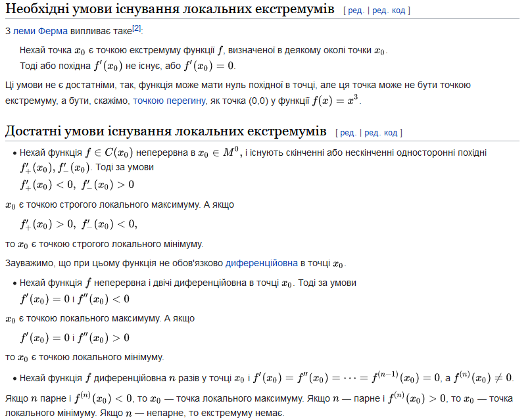Image resolution: width=532 pixels, height=420 pixels.
Task: Click 'ред. код' beside the Достатні умови heading
Action: (x=381, y=133)
